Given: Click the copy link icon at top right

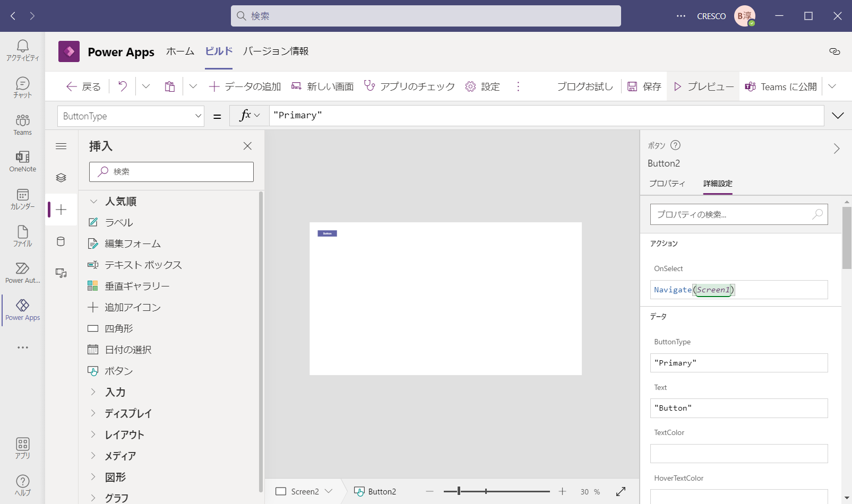Looking at the screenshot, I should click(x=834, y=51).
